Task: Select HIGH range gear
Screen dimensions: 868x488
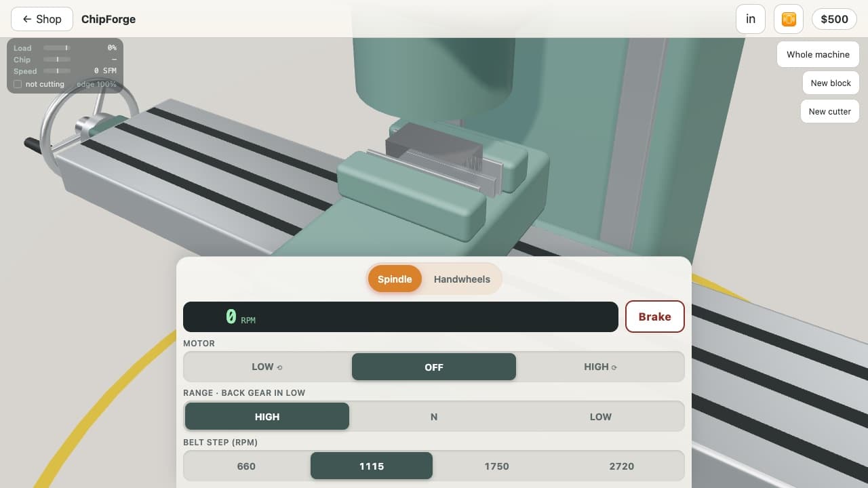Action: pyautogui.click(x=267, y=416)
